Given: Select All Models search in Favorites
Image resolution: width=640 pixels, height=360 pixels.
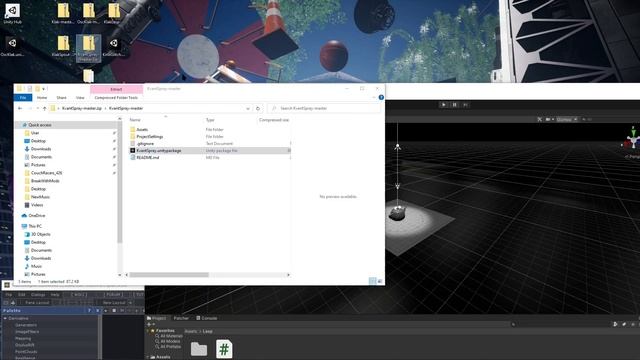Looking at the screenshot, I should [x=167, y=341].
